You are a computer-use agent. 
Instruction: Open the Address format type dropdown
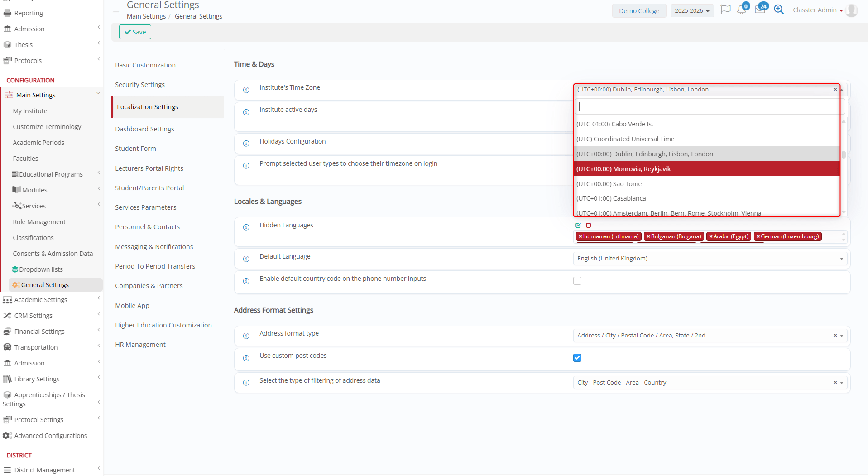710,336
